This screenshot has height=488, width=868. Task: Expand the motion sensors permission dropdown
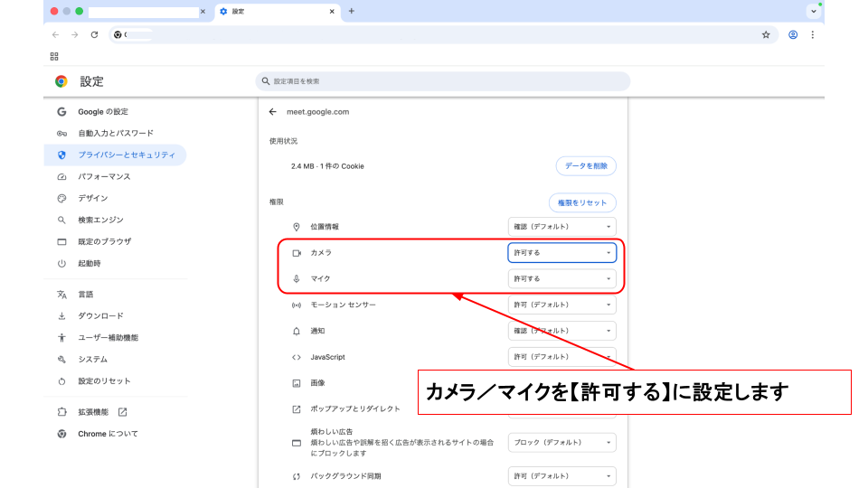tap(561, 305)
